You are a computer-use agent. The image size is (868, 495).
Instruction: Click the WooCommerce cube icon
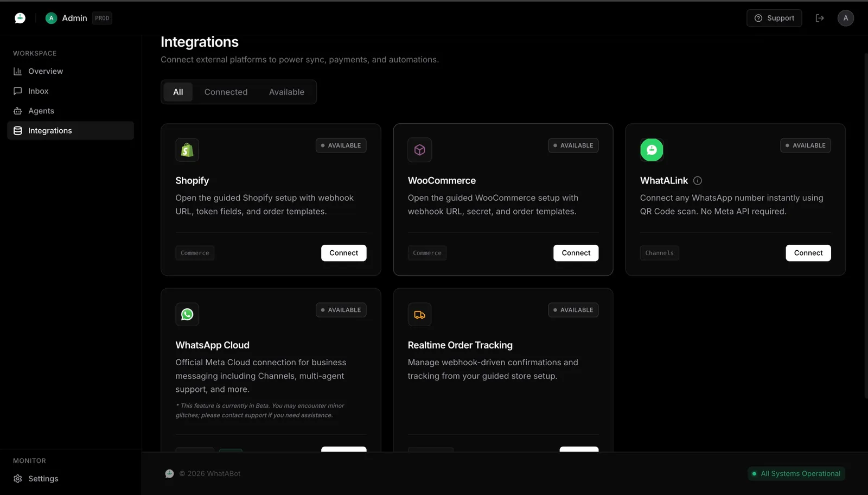point(419,150)
